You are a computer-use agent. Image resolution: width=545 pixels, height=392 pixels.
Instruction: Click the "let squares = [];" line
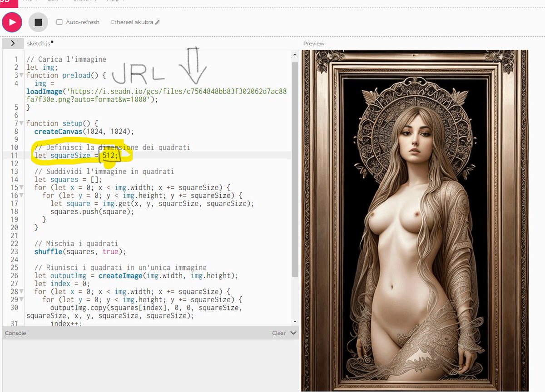pos(68,180)
